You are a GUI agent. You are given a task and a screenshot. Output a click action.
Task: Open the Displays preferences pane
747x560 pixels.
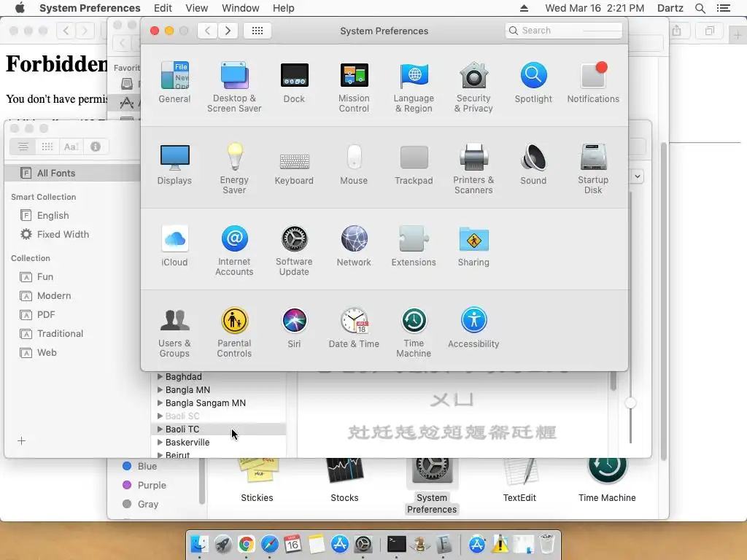[x=174, y=164]
